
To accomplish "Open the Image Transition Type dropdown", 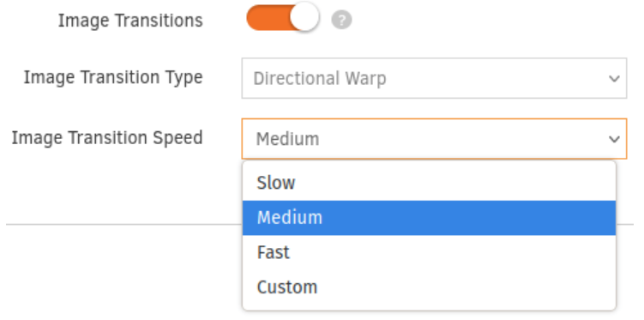I will (434, 78).
